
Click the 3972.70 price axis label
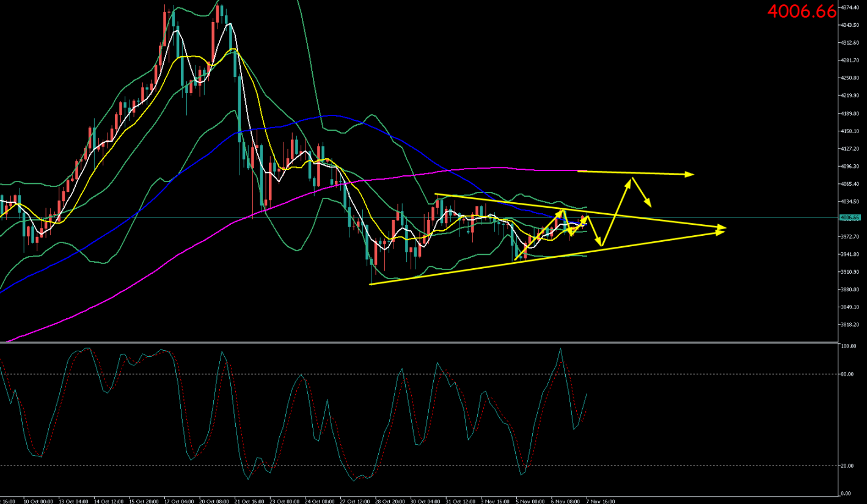(850, 236)
